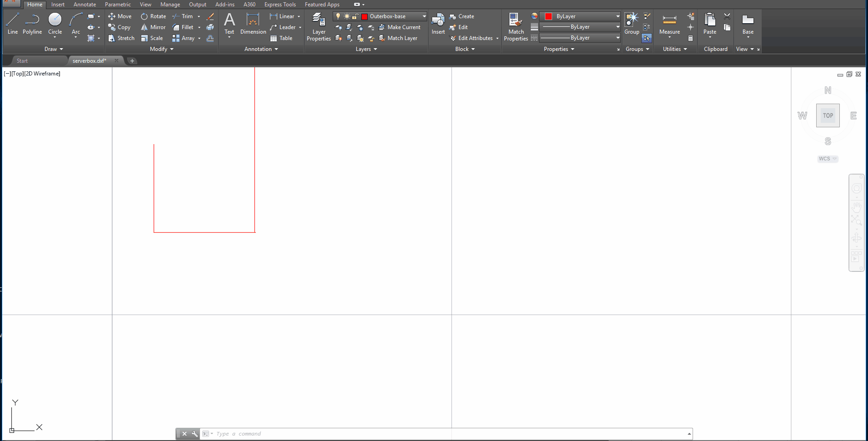Toggle layer on/off lightbulb for Outerbox-base

pyautogui.click(x=338, y=16)
